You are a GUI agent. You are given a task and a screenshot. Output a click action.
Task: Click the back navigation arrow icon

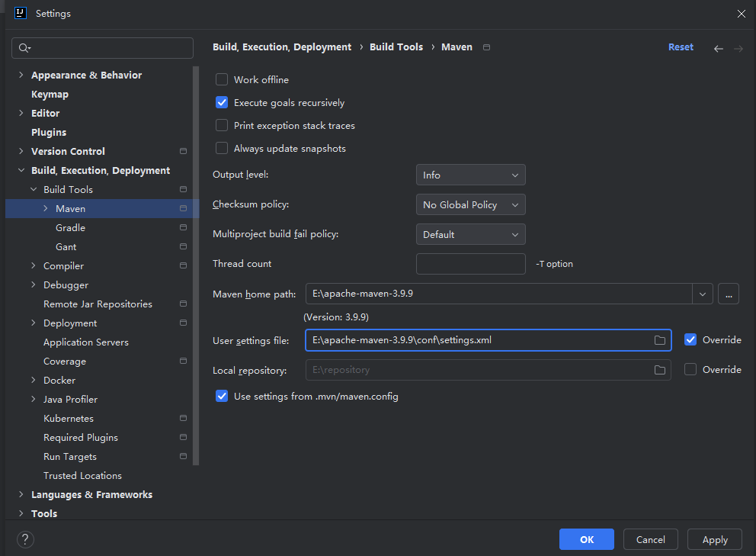point(718,48)
